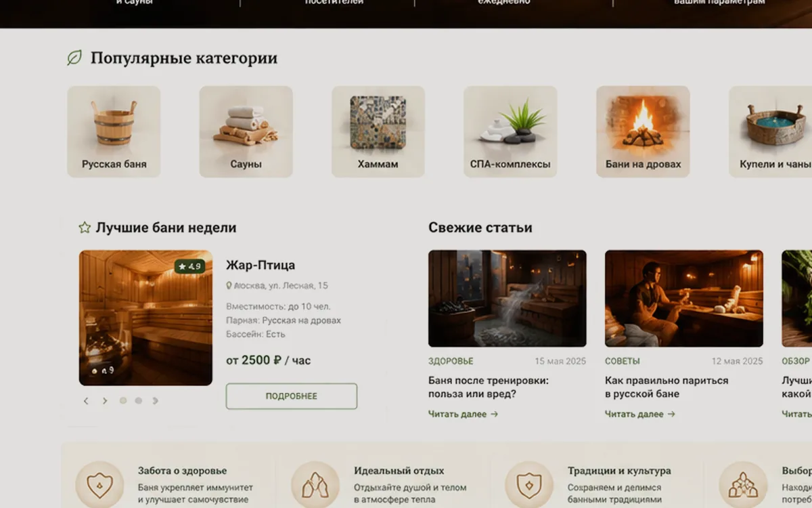Select the first carousel dot
Screen dimensions: 812x508
[123, 401]
